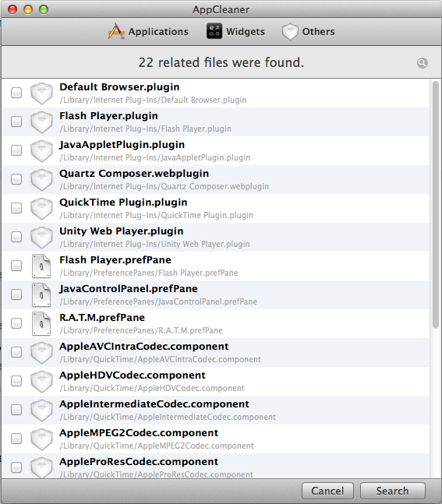442x504 pixels.
Task: Select the Flash Player.plugin file name
Action: [108, 116]
